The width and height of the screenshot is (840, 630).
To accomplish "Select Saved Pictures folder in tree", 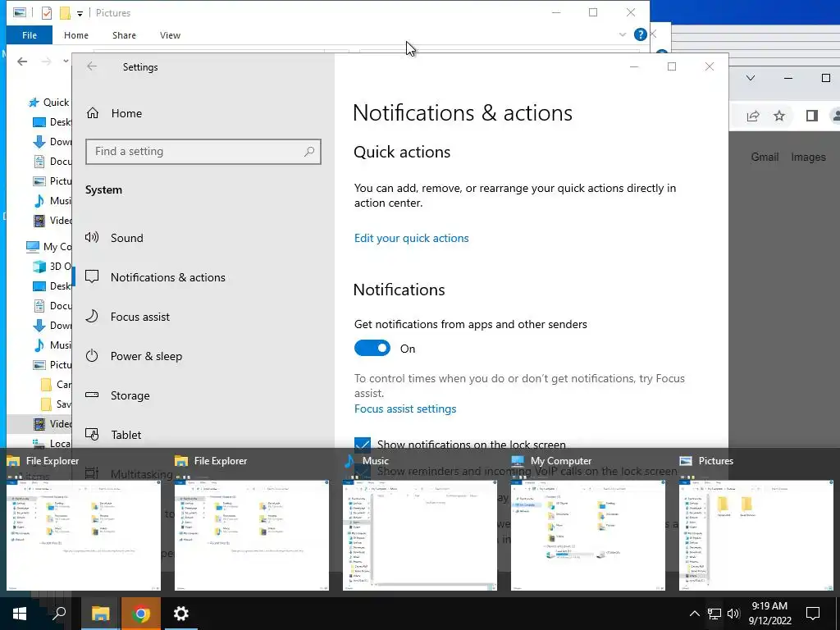I will point(57,404).
